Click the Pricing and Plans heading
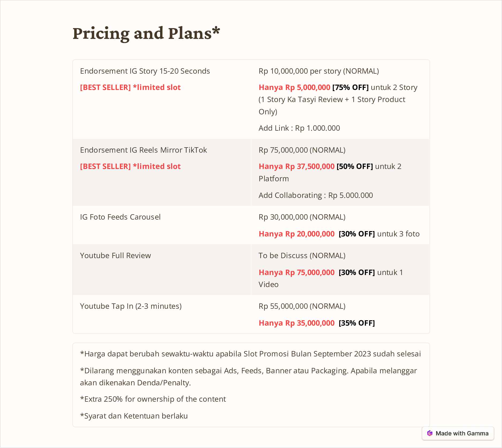Screen dimensions: 502x448 (x=146, y=33)
